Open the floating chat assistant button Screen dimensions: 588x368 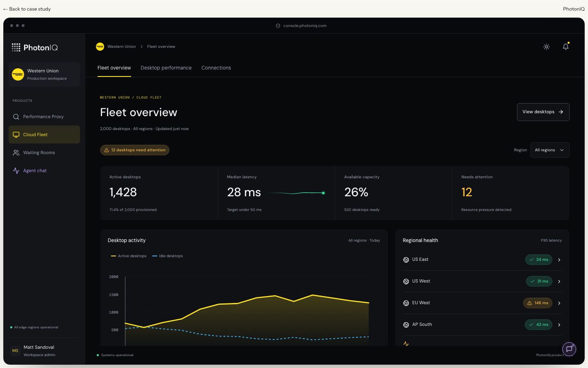click(569, 349)
